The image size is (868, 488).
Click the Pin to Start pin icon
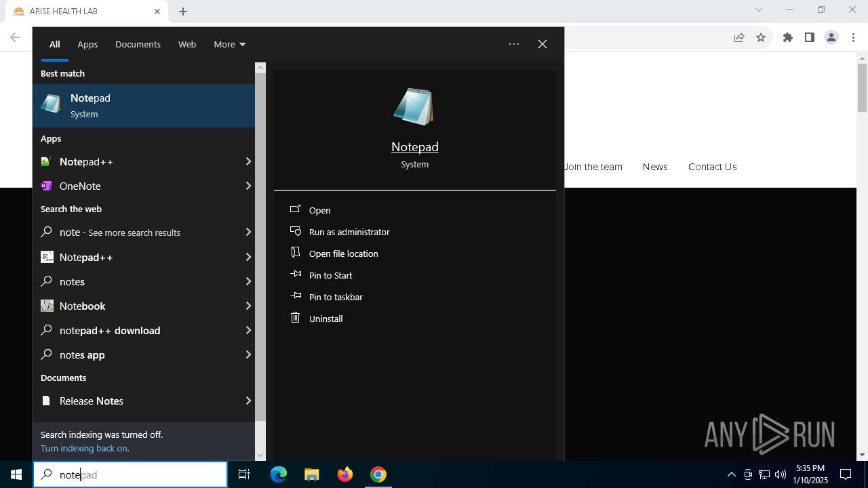coord(295,274)
